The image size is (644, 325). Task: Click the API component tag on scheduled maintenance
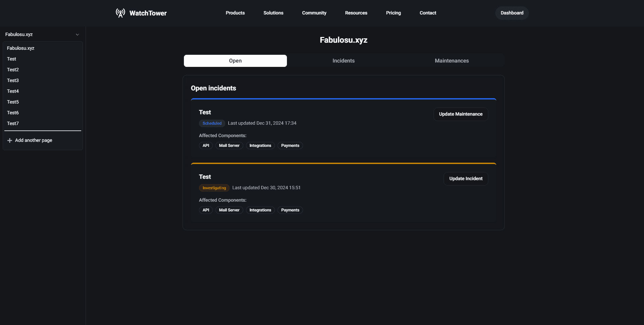(x=206, y=145)
